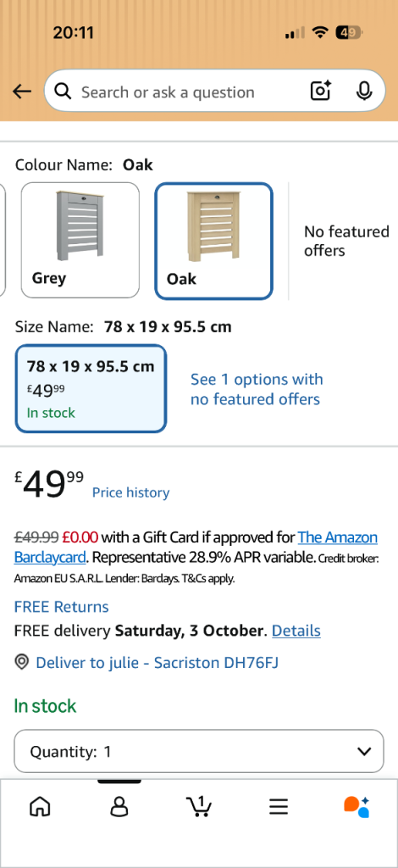See 1 options with no featured offers
Screen dimensions: 398x868
pos(257,389)
